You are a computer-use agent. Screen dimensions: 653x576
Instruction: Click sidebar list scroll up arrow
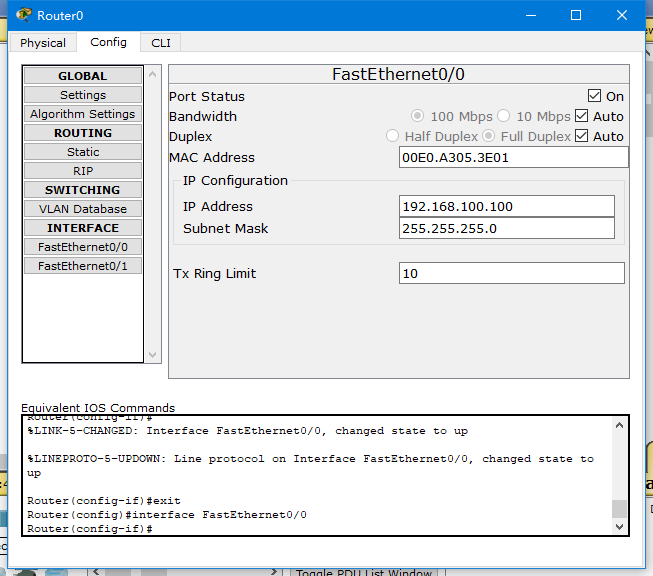pyautogui.click(x=152, y=75)
